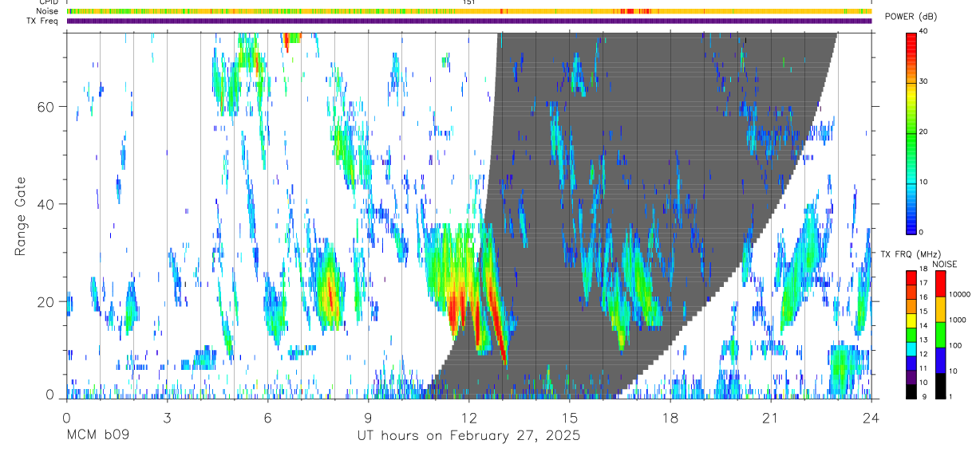The width and height of the screenshot is (980, 452).
Task: Click the 14 label on the TX FRQ scale
Action: pyautogui.click(x=924, y=326)
